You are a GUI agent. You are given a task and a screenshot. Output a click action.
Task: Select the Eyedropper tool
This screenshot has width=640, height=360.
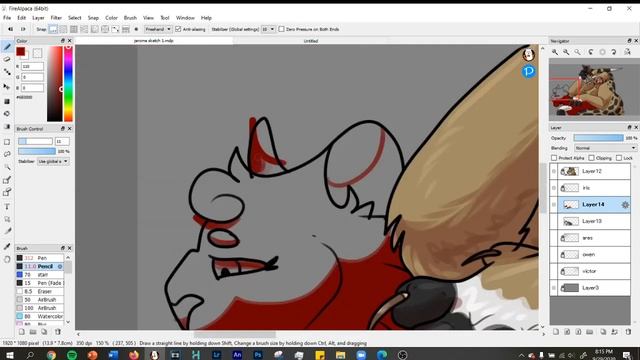[x=7, y=246]
